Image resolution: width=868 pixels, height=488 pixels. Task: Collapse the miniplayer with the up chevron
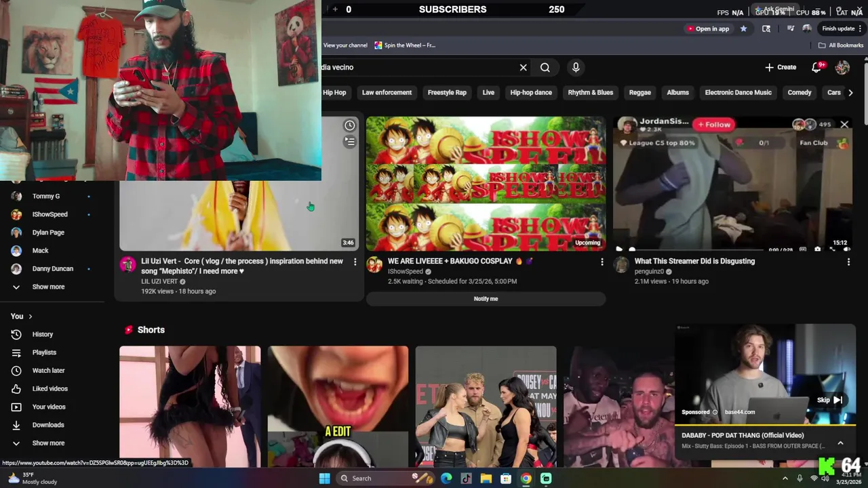pyautogui.click(x=840, y=443)
